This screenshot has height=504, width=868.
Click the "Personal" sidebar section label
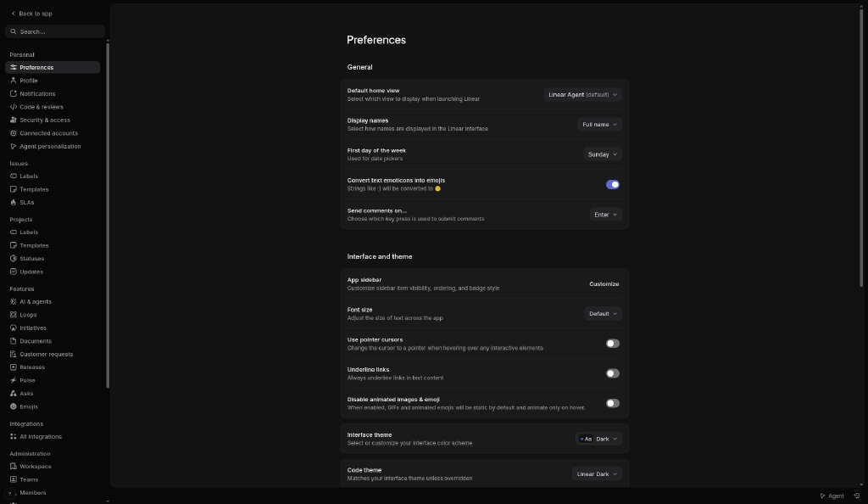(x=22, y=55)
